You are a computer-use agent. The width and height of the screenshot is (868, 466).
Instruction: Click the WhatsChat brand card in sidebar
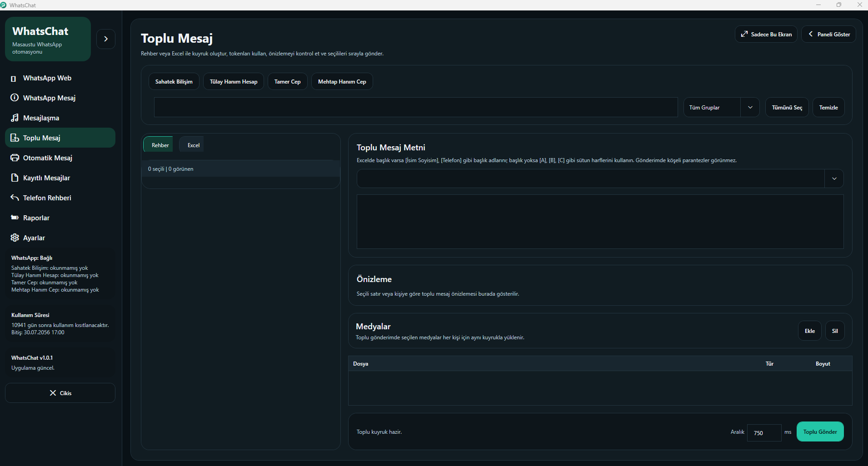coord(48,39)
